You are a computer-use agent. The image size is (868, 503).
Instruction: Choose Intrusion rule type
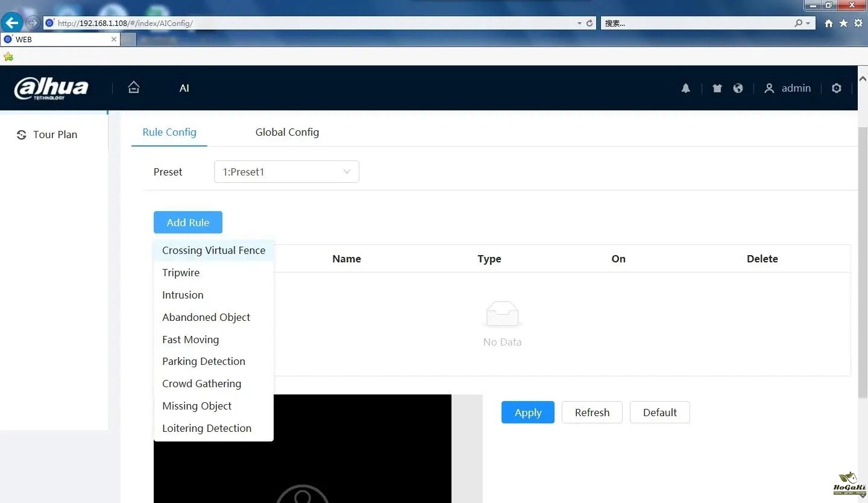(x=183, y=295)
